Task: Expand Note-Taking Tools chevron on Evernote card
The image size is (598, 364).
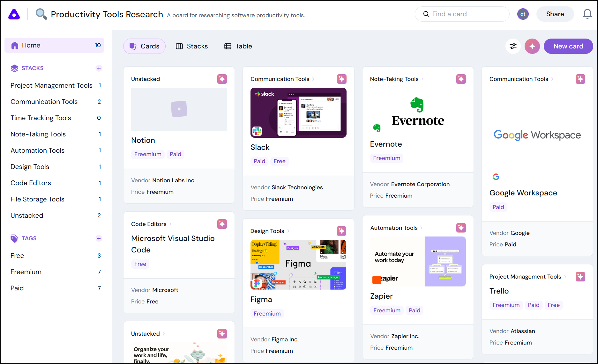Action: (x=422, y=79)
